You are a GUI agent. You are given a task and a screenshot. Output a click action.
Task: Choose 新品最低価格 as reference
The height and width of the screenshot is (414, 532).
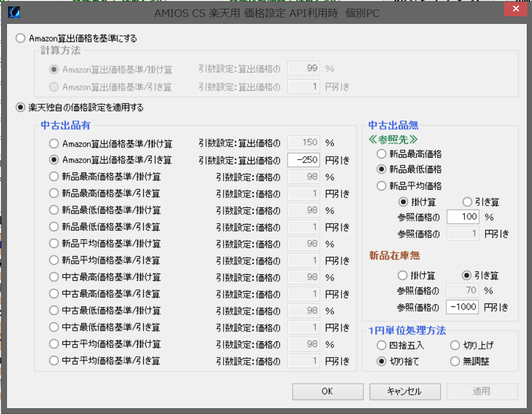pos(381,169)
